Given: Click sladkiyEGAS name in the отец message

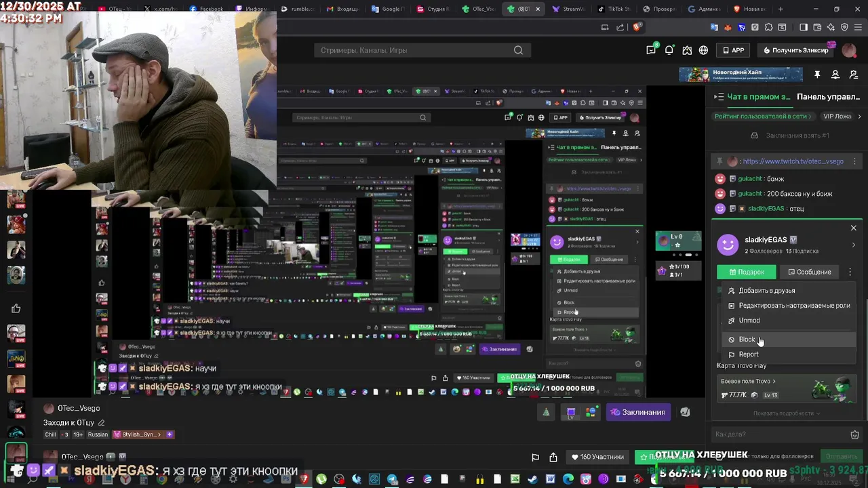Looking at the screenshot, I should (766, 209).
